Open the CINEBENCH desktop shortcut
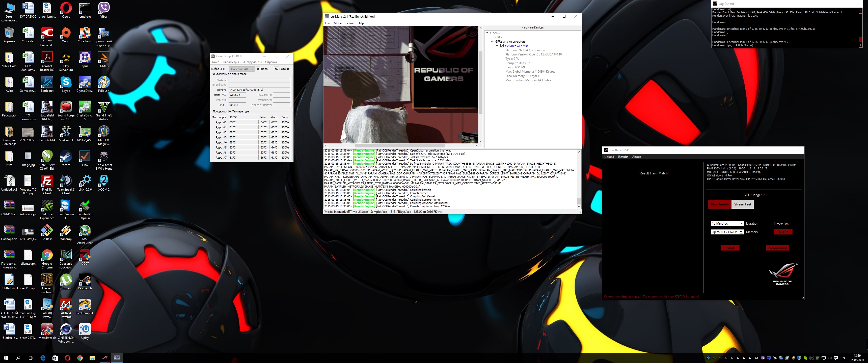 coord(66,329)
